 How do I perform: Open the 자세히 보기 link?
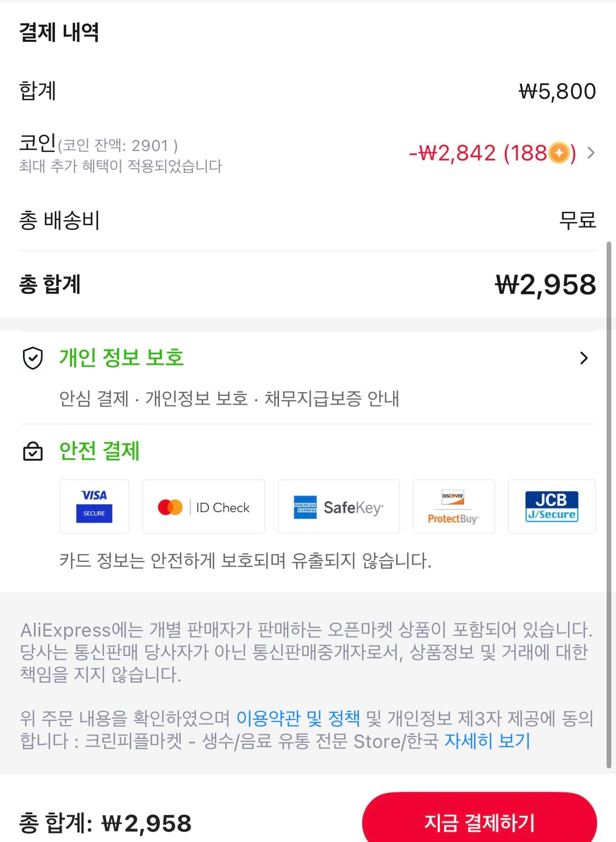pyautogui.click(x=487, y=741)
